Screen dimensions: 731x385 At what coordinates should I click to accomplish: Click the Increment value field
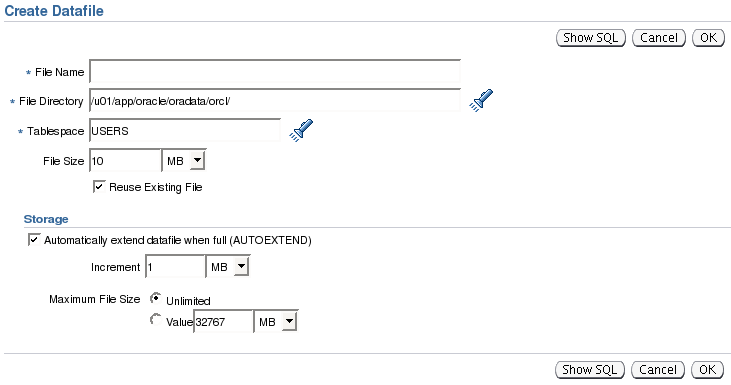pos(175,267)
